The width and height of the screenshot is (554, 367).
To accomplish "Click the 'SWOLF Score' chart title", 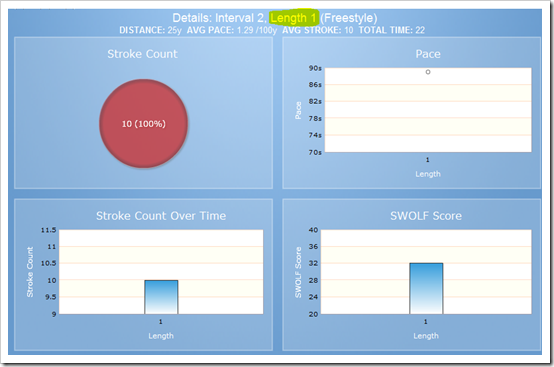I will [x=426, y=216].
